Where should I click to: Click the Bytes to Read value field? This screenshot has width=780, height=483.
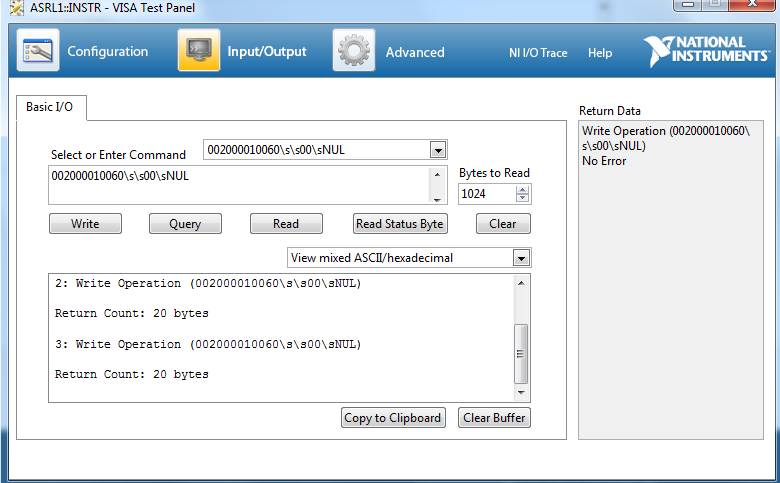pos(487,194)
